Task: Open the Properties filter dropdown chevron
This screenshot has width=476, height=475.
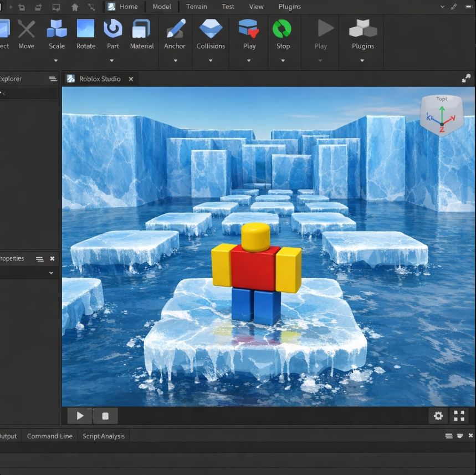Action: (x=51, y=273)
